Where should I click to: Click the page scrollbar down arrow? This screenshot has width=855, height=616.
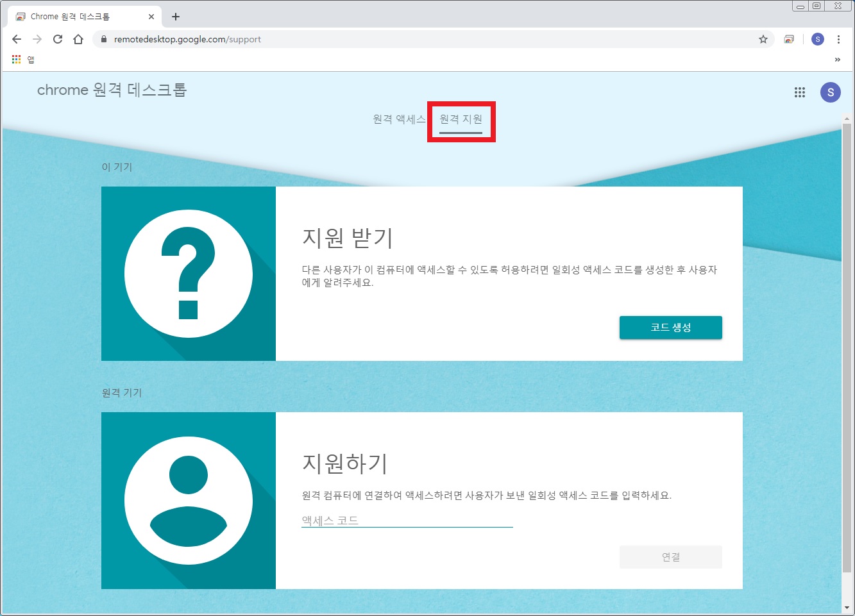[x=847, y=608]
